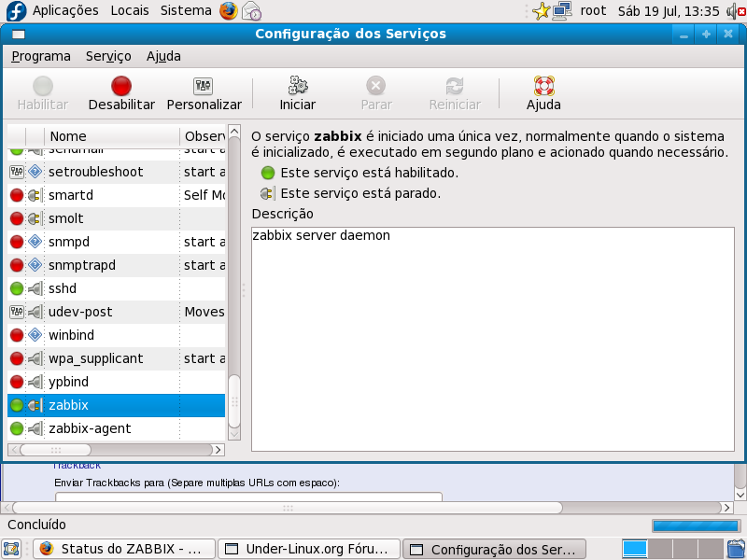Select the ypbind service
This screenshot has width=747, height=560.
pyautogui.click(x=116, y=382)
